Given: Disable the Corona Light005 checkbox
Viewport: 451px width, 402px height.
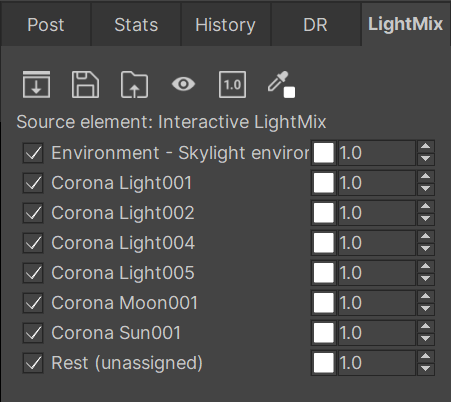Looking at the screenshot, I should [x=33, y=273].
